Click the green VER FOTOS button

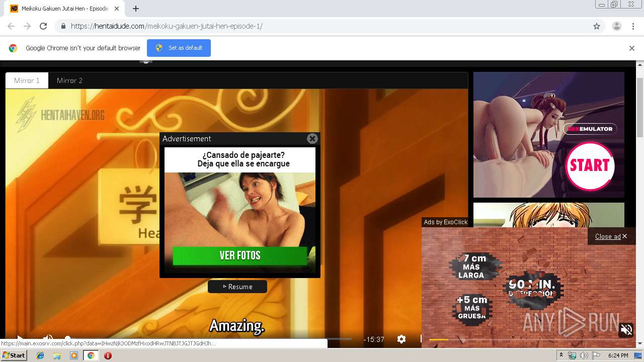point(240,255)
